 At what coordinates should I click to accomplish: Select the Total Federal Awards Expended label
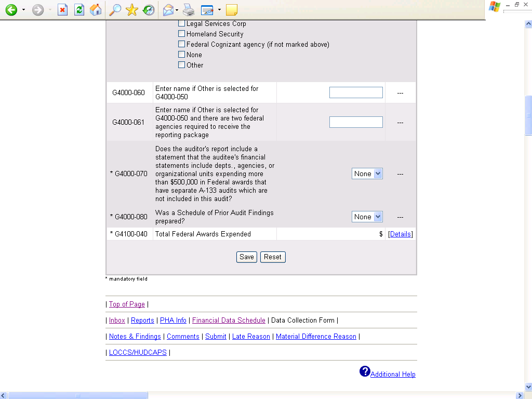coord(203,234)
